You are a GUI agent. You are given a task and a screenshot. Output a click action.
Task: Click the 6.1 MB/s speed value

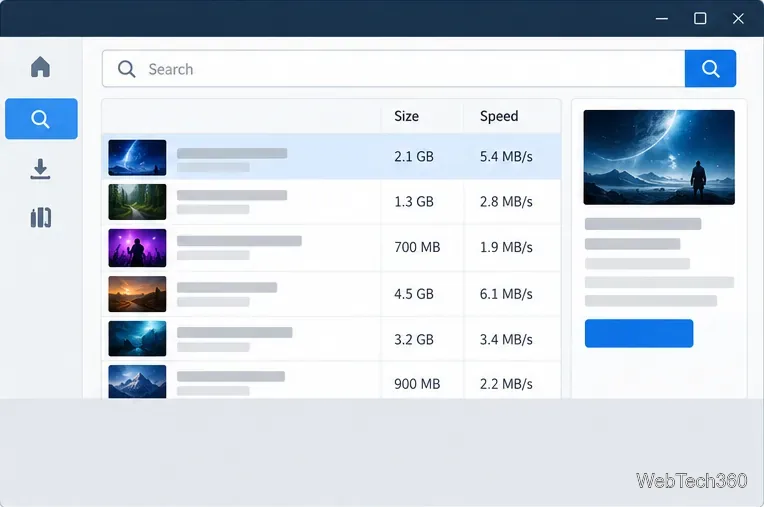(506, 294)
